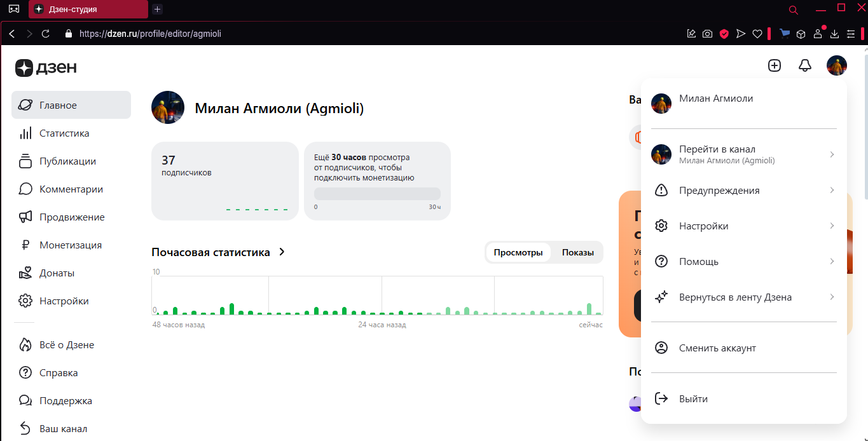Reload the page with refresh icon
This screenshot has width=868, height=441.
(x=46, y=34)
